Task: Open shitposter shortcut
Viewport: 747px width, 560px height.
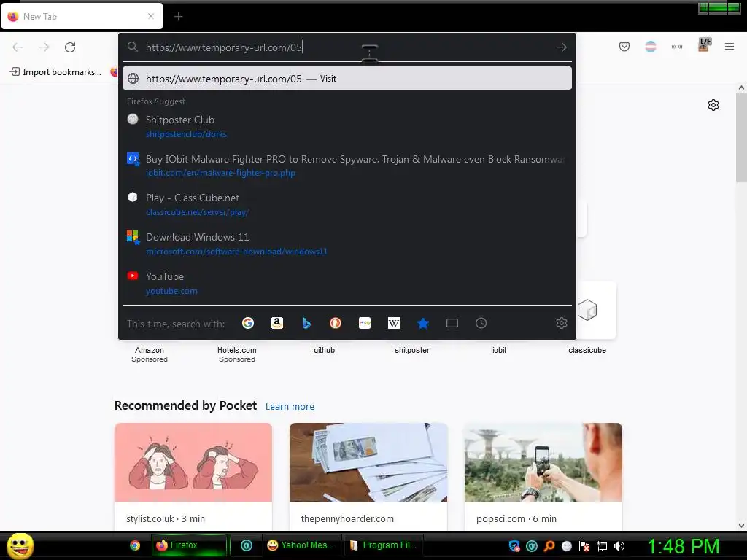Action: [412, 350]
